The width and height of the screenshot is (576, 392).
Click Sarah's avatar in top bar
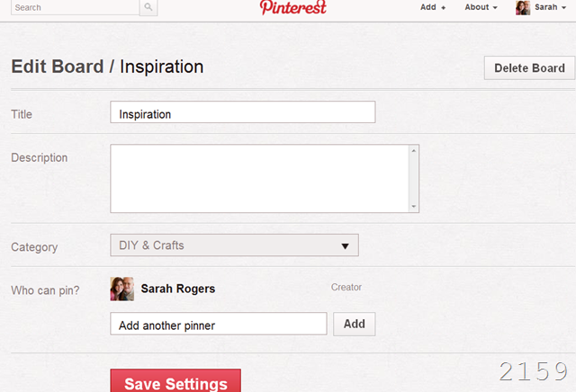523,7
